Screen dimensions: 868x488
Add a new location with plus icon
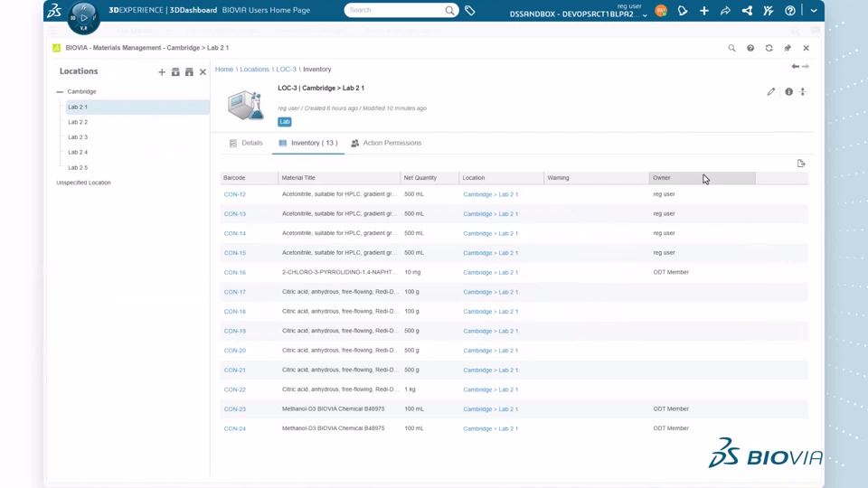click(162, 72)
